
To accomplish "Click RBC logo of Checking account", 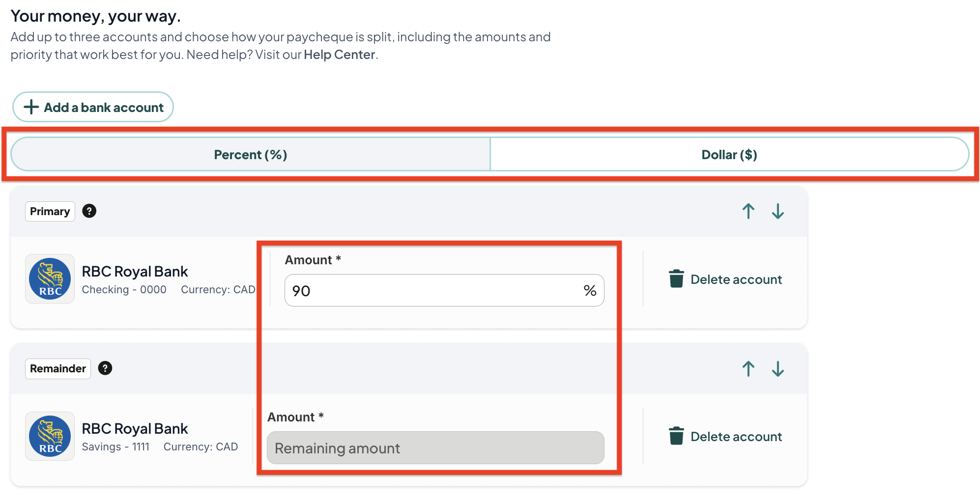I will click(50, 278).
